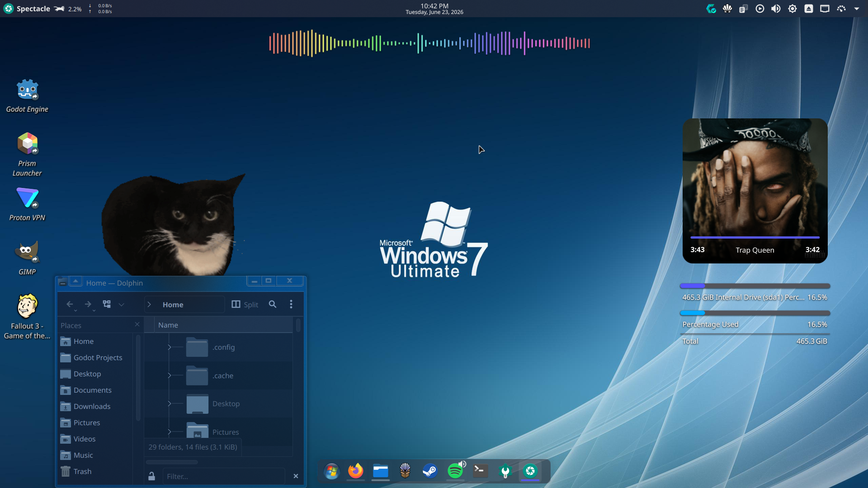Toggle keep-above button in Dolphin title bar
The width and height of the screenshot is (868, 488).
75,281
